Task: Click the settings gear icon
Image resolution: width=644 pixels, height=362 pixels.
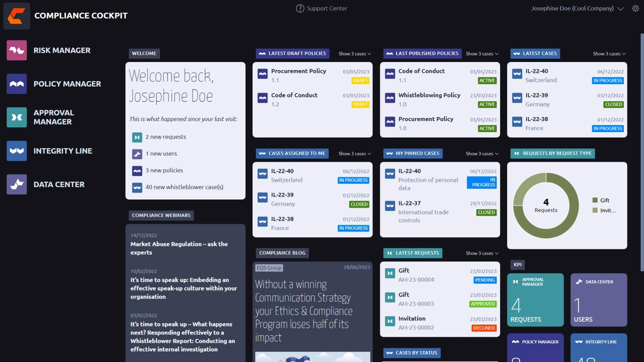Action: click(x=635, y=8)
